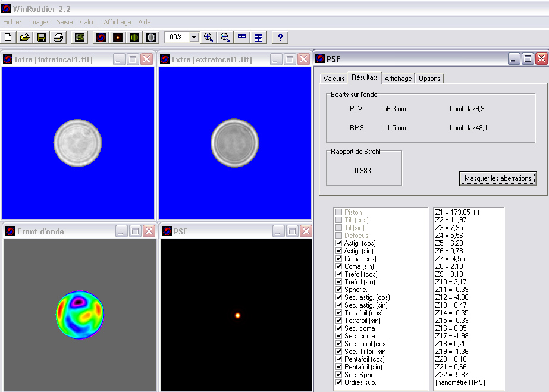549x392 pixels.
Task: Click the gray fringe interferogram toolbar icon
Action: 151,37
